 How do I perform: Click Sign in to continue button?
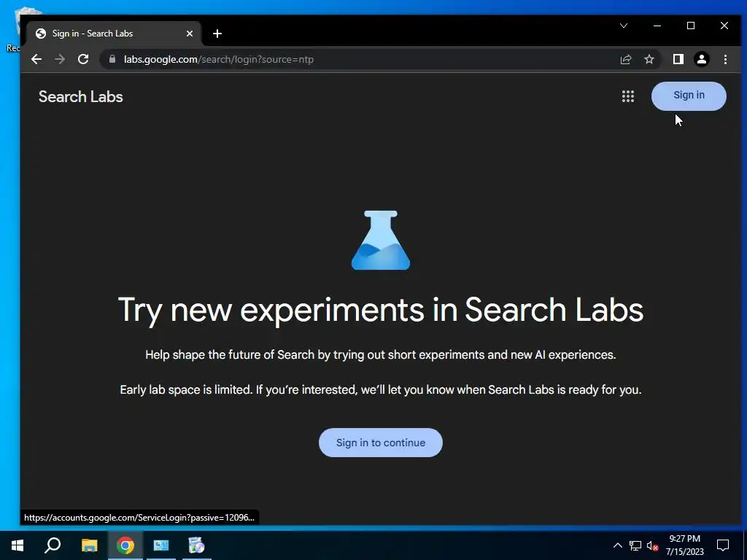[381, 443]
